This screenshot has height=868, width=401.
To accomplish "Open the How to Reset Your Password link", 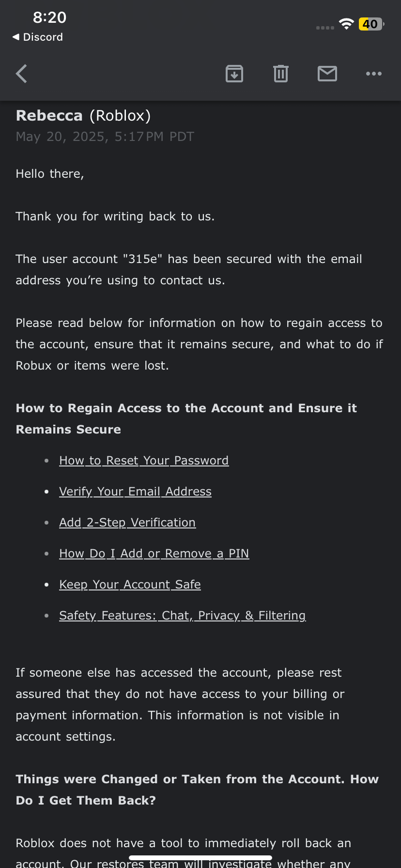I will (144, 461).
